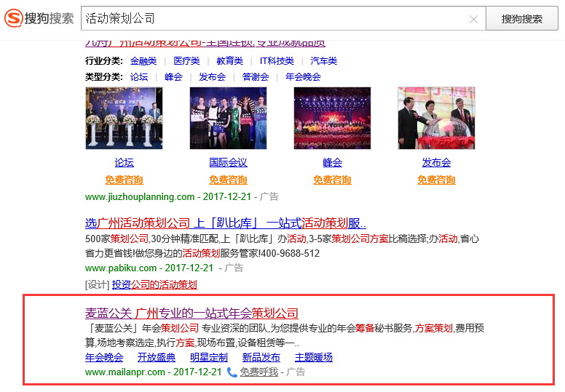The image size is (565, 392).
Task: Clear the search box with the X icon
Action: (x=473, y=19)
